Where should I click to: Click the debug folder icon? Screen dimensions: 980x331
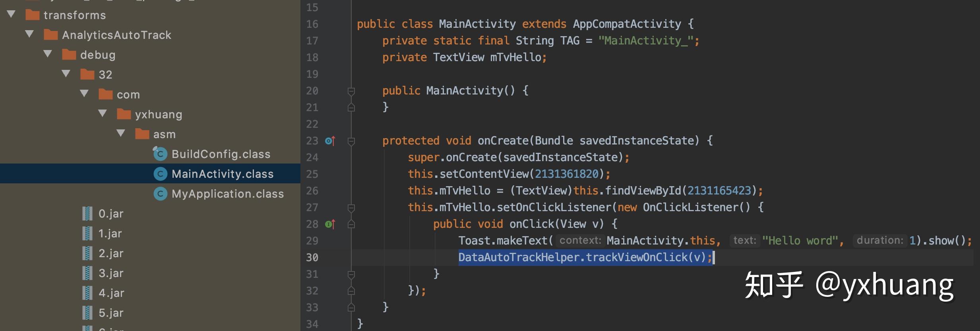[69, 55]
